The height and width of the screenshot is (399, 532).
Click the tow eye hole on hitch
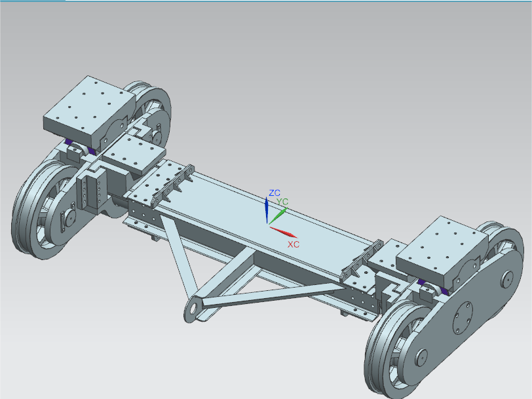192,307
